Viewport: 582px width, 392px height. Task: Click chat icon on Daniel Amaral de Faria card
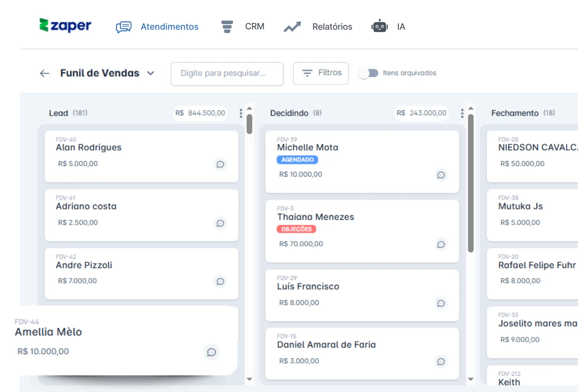pyautogui.click(x=441, y=362)
